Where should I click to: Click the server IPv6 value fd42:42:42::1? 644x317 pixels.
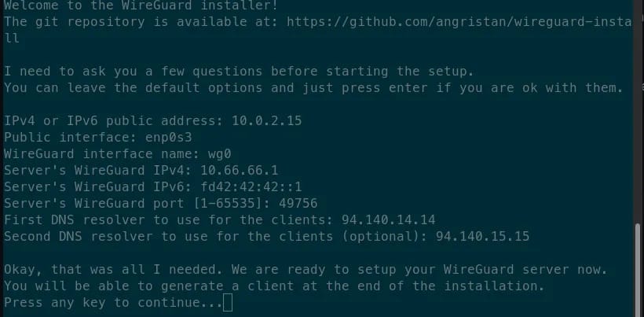pos(251,186)
